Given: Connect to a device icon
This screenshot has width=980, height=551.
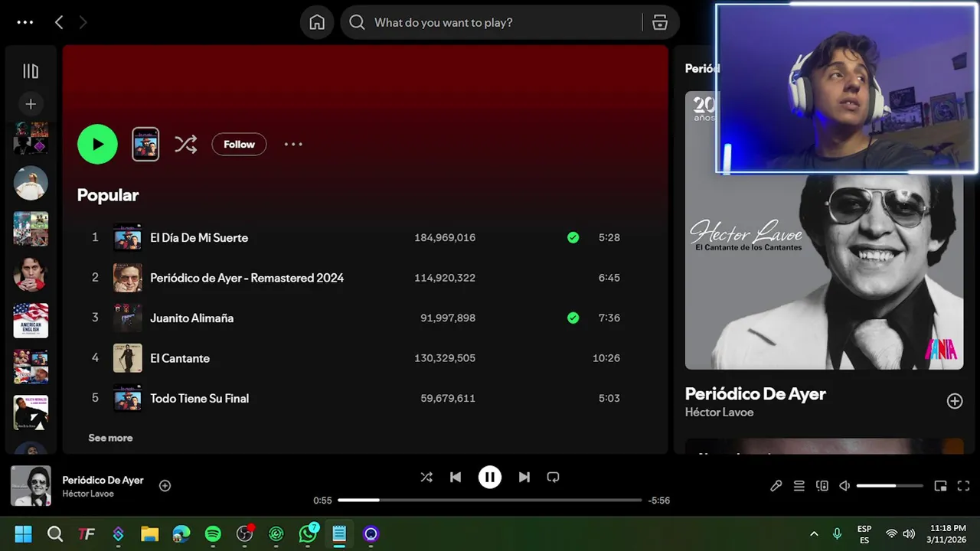Looking at the screenshot, I should 822,486.
